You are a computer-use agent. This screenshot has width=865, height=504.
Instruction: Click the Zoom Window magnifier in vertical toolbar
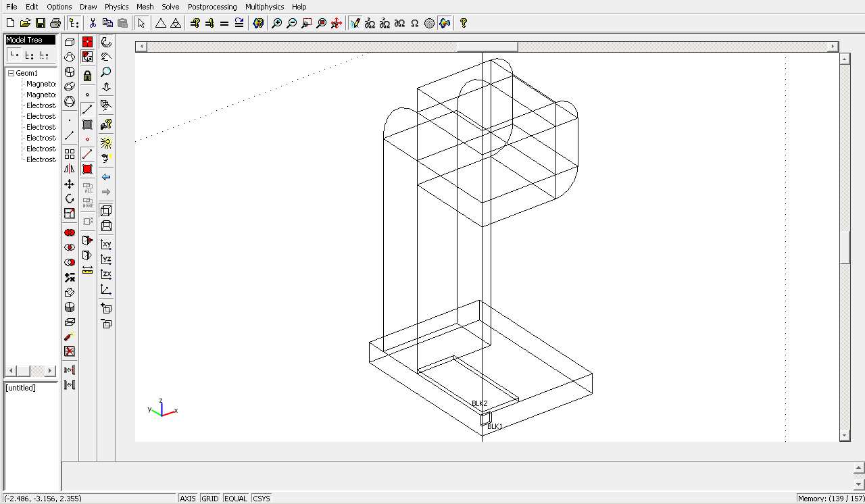coord(106,72)
